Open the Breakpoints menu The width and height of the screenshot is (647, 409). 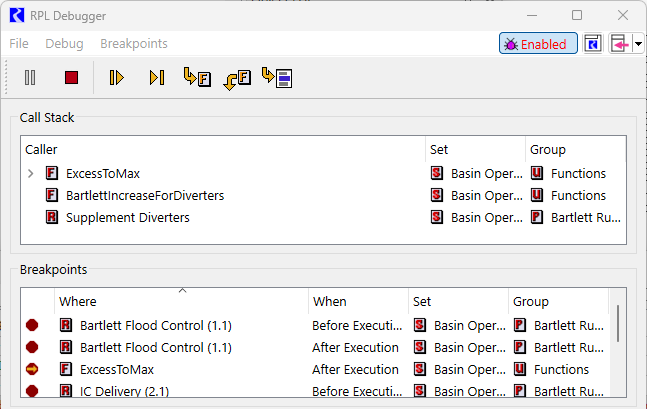134,44
